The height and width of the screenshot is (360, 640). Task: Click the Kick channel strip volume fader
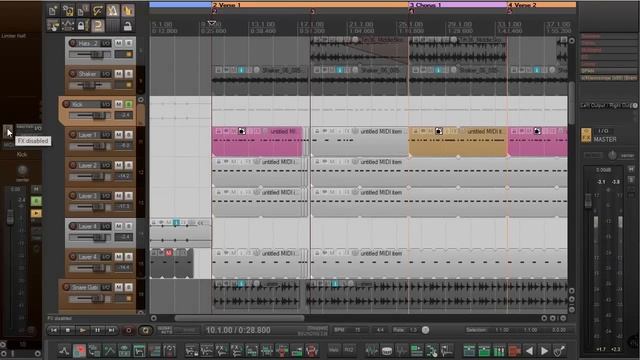point(10,217)
